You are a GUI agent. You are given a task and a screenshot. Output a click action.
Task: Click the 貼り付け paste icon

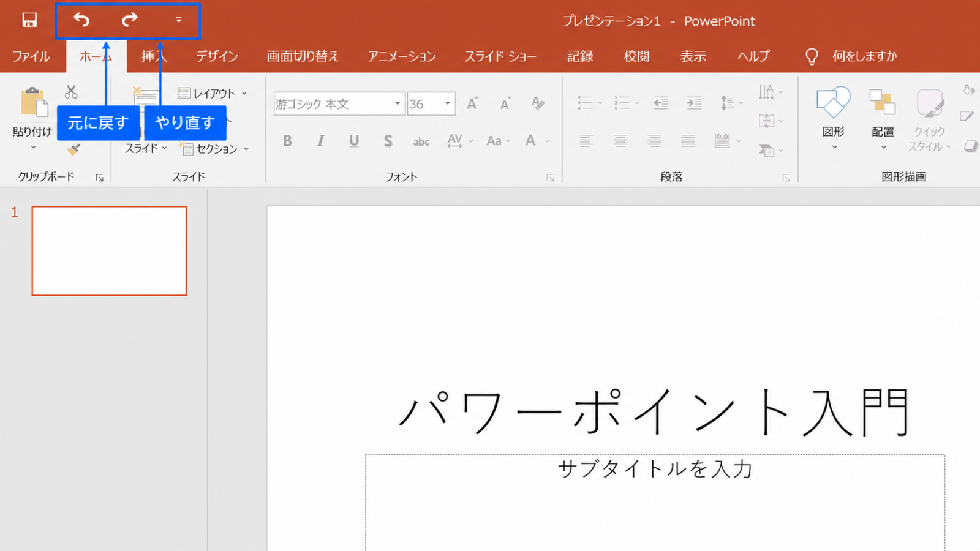point(33,102)
